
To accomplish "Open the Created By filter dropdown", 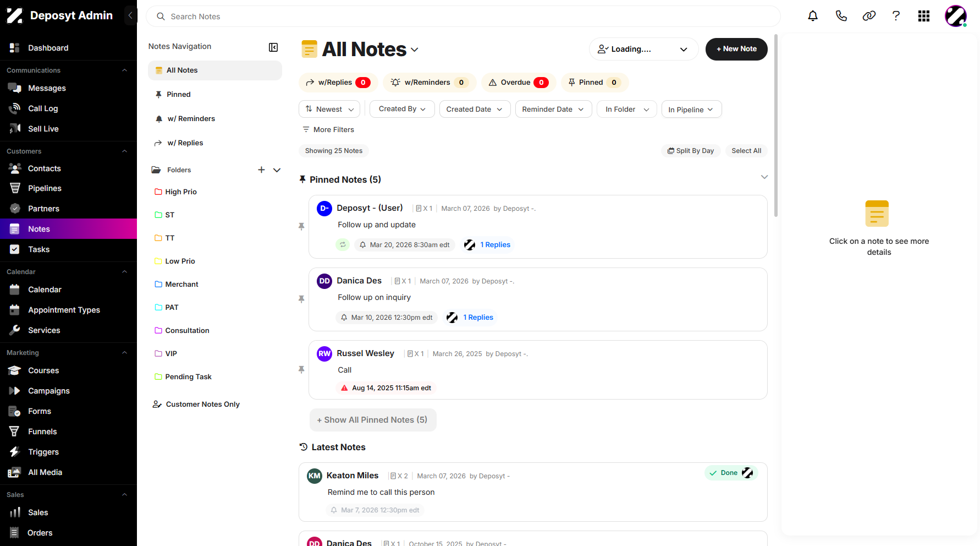I will pyautogui.click(x=403, y=109).
